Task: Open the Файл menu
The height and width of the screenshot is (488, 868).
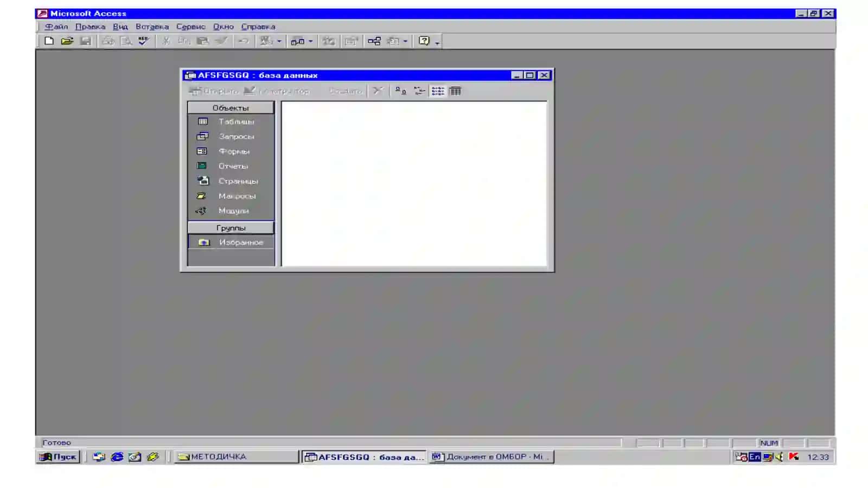Action: coord(56,27)
